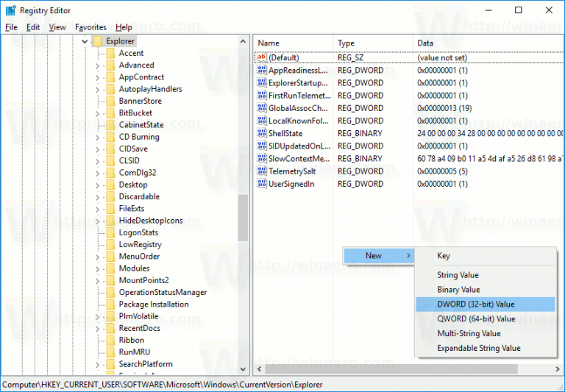Choose DWORD (32-bit) Value from submenu
Image resolution: width=565 pixels, height=392 pixels.
pos(486,304)
